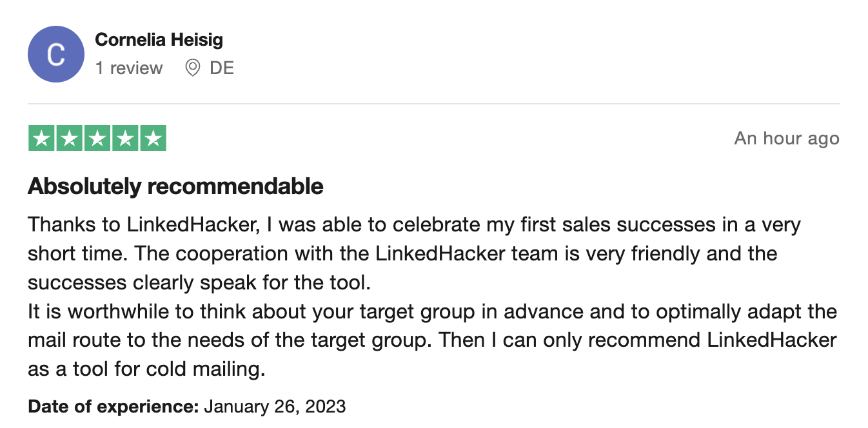Open Cornelia Heisig's reviewer profile
The height and width of the screenshot is (428, 868).
coord(159,40)
